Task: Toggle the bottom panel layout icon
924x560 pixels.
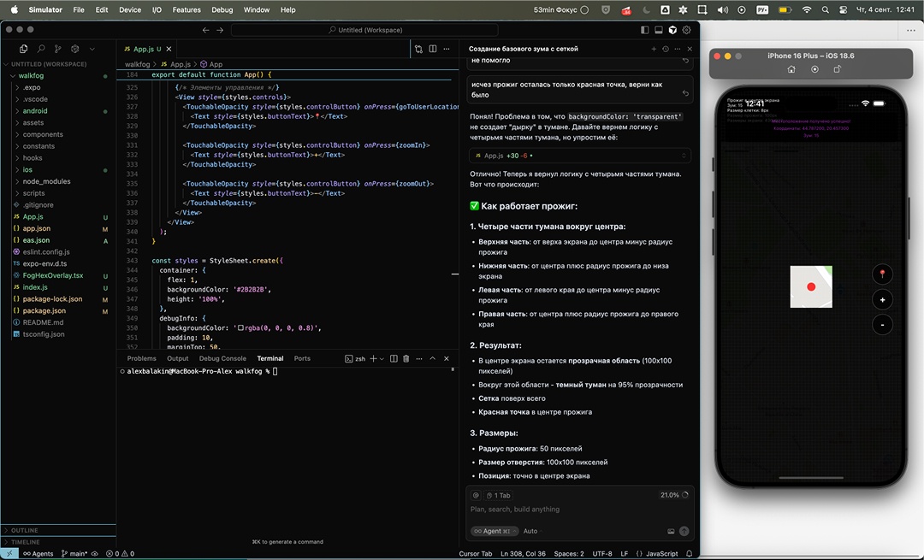Action: [659, 30]
